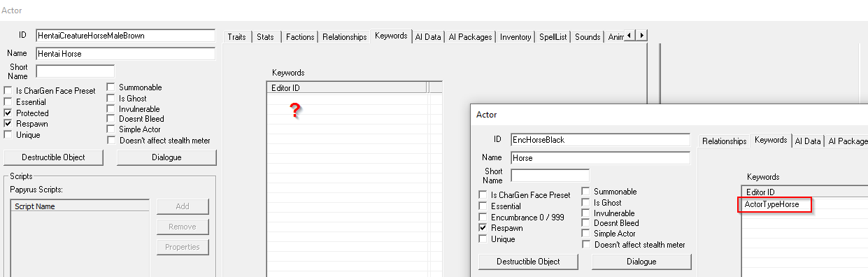
Task: Focus Short Name field in EncHorseBlack window
Action: tap(550, 175)
